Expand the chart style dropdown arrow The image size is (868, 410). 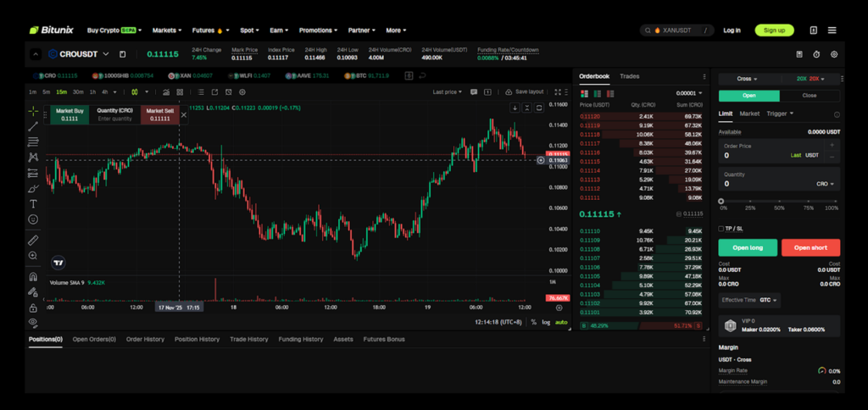coord(147,91)
